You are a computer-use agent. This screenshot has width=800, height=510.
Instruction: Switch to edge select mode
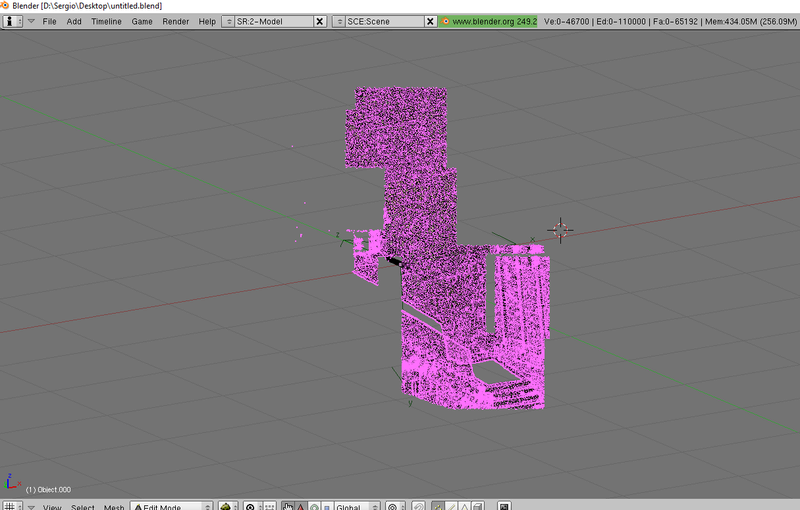click(x=451, y=506)
